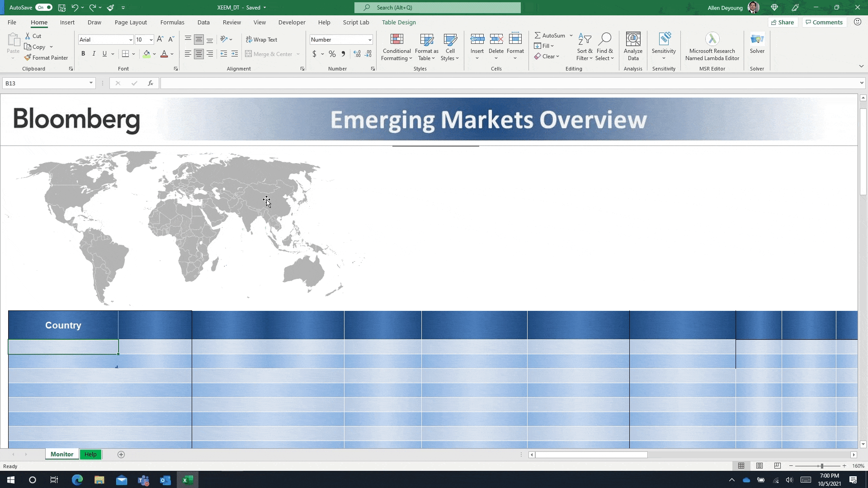Toggle Wrap Text on selected cell

pos(261,39)
